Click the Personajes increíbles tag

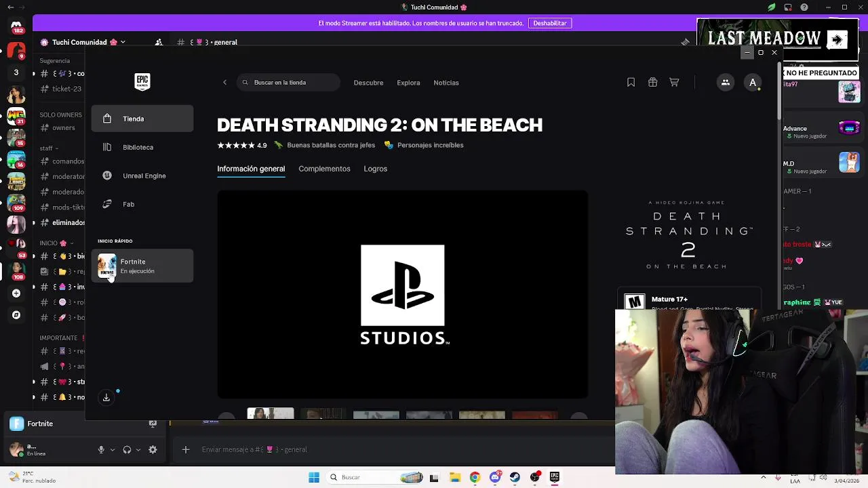[x=424, y=145]
